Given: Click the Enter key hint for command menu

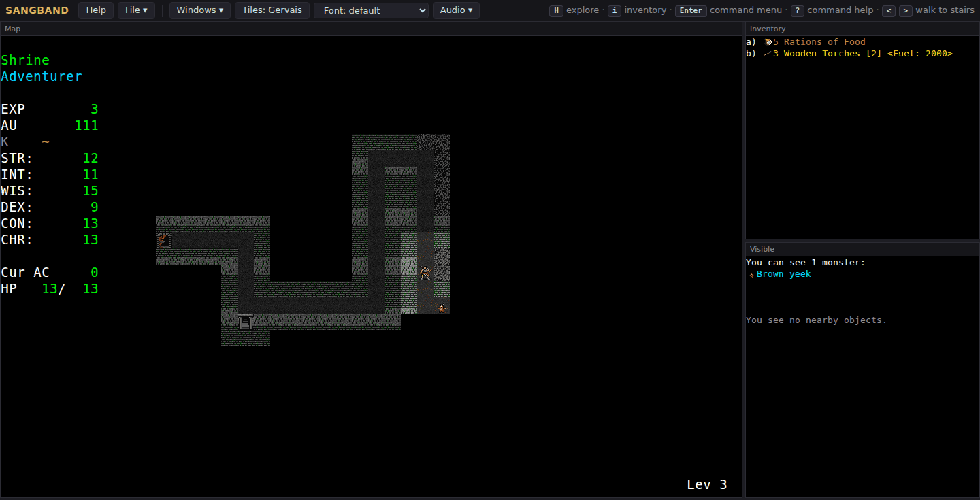Looking at the screenshot, I should (x=690, y=10).
